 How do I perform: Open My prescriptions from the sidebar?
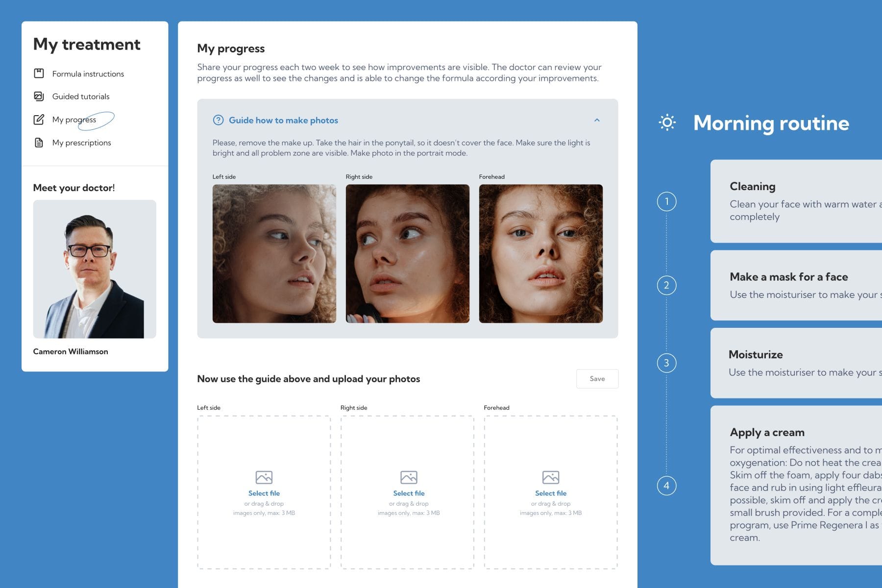[x=81, y=142]
